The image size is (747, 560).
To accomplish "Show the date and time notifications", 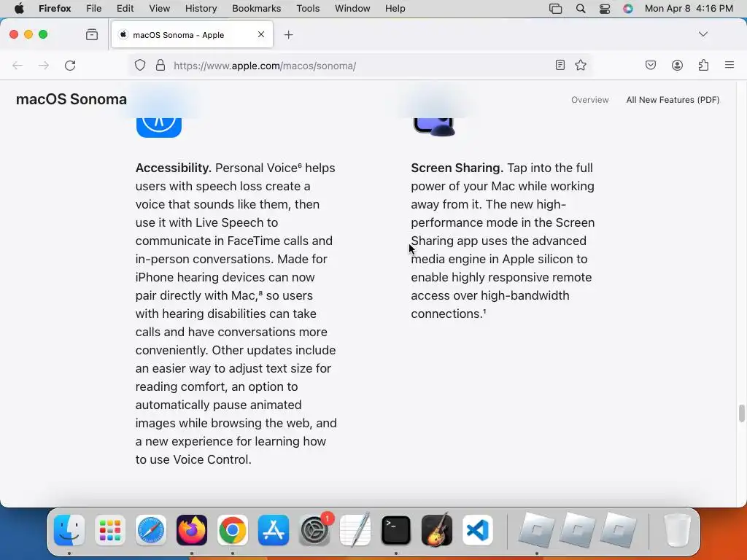I will click(689, 9).
